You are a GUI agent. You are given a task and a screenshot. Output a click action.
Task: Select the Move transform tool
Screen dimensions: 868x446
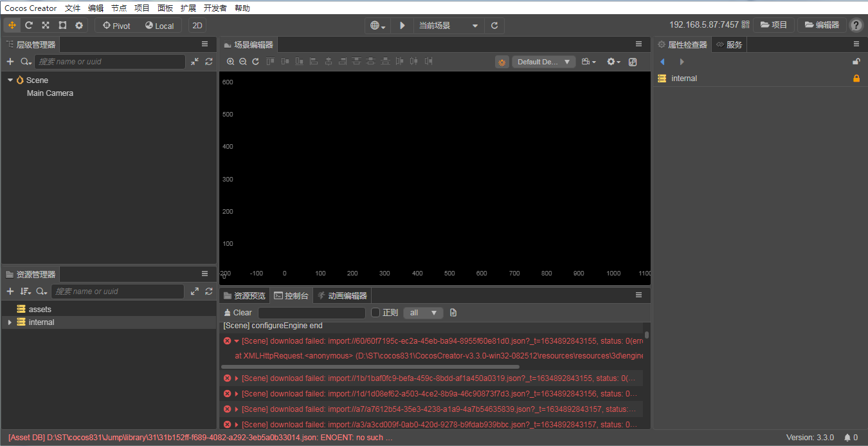(x=12, y=25)
